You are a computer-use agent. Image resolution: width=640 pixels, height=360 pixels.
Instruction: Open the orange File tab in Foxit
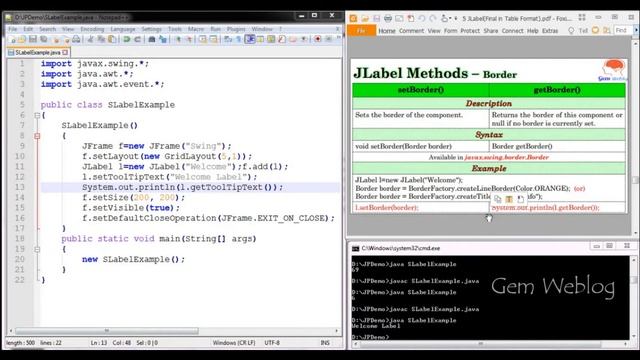tap(361, 31)
